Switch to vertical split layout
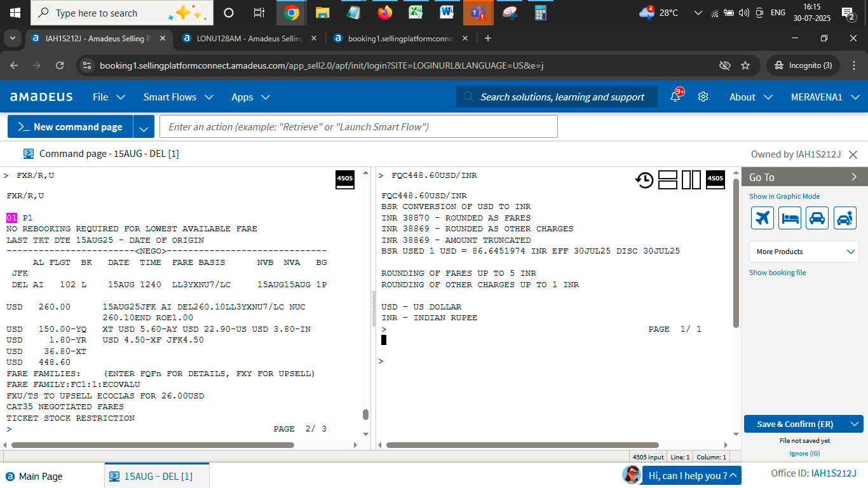The image size is (868, 488). coord(691,180)
